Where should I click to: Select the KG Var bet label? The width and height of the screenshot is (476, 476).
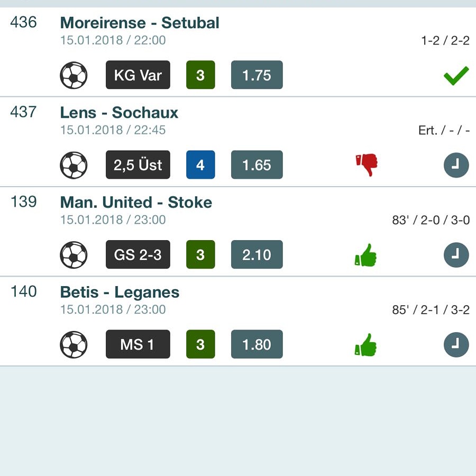coord(138,75)
